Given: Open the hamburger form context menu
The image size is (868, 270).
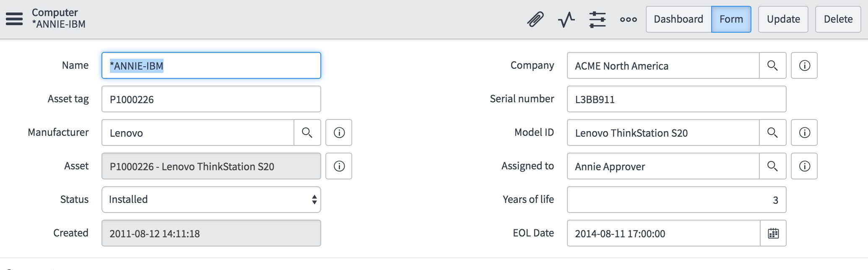Looking at the screenshot, I should coord(14,19).
